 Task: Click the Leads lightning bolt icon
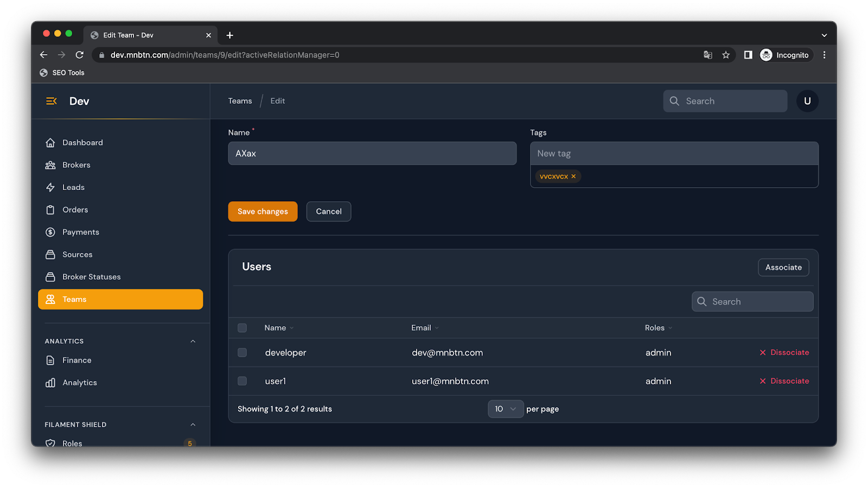click(x=50, y=187)
